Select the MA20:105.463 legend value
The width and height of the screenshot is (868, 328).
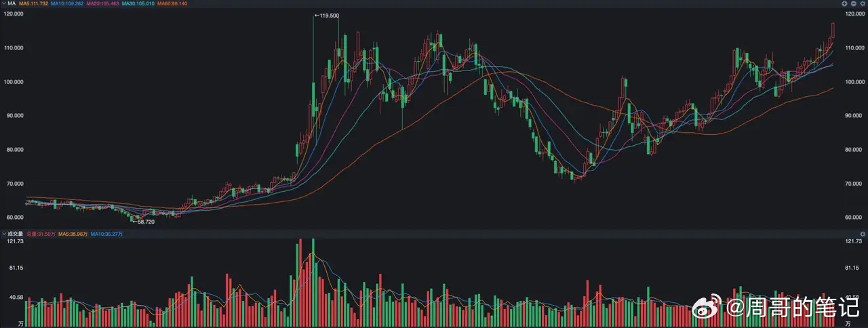(x=102, y=3)
